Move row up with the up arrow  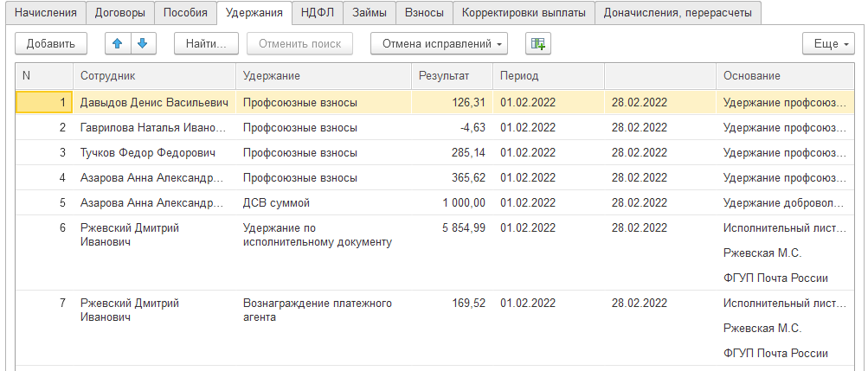[118, 43]
